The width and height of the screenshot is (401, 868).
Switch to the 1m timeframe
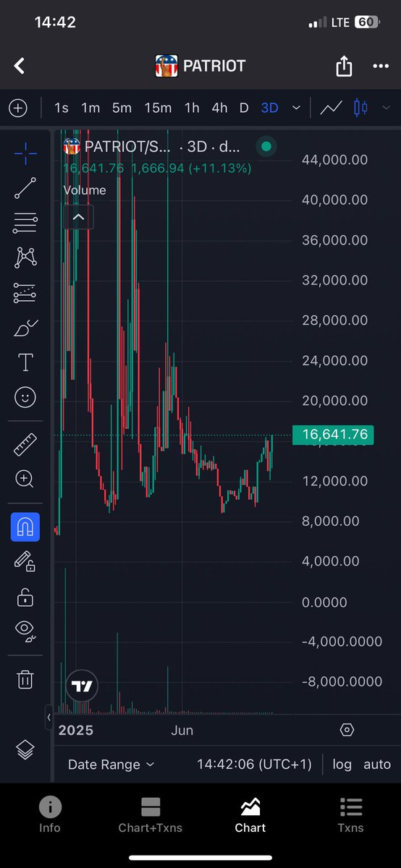click(x=90, y=108)
